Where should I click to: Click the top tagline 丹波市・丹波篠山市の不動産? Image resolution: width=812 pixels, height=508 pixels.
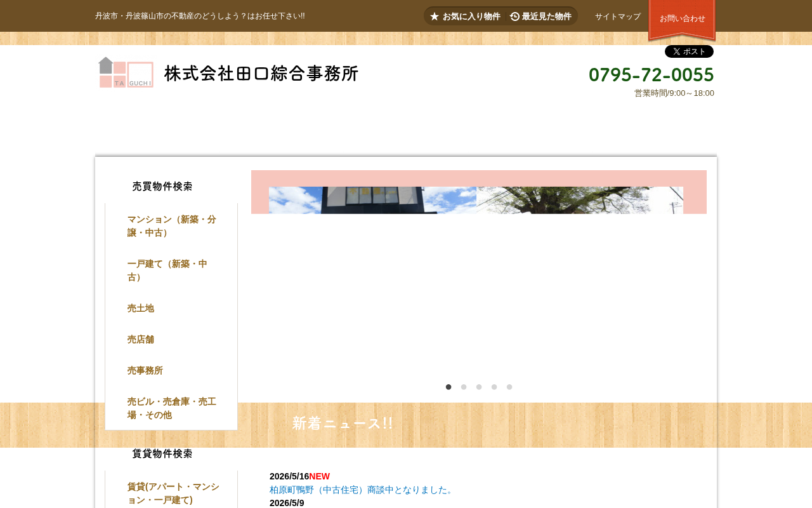tap(200, 16)
